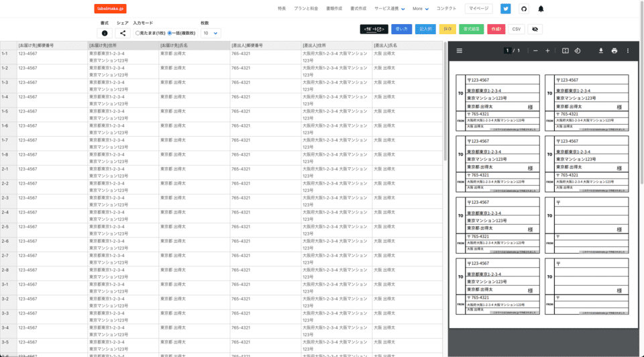Click the recipient name cell in row 2-4
This screenshot has height=357, width=644.
[195, 215]
